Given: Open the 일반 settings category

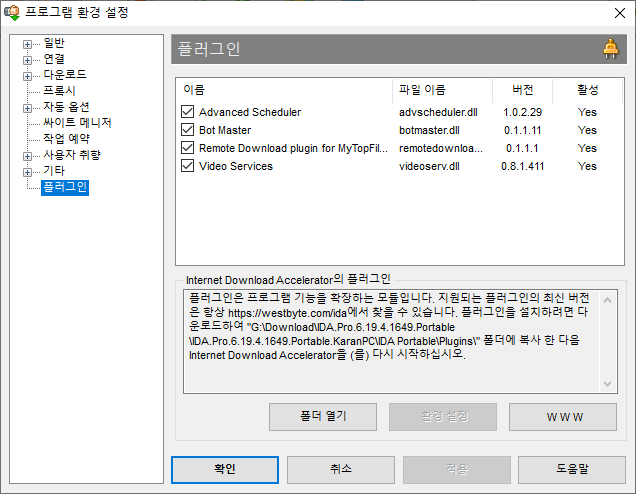Looking at the screenshot, I should pos(54,43).
